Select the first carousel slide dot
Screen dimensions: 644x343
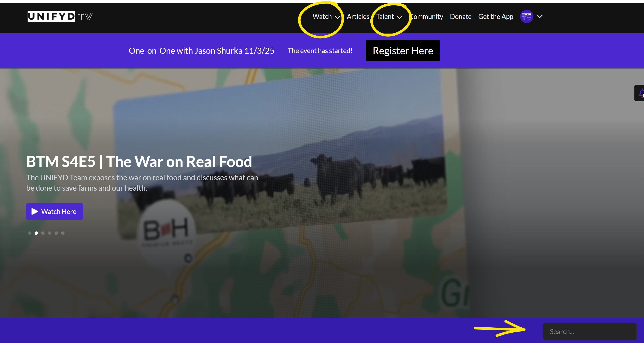(30, 233)
